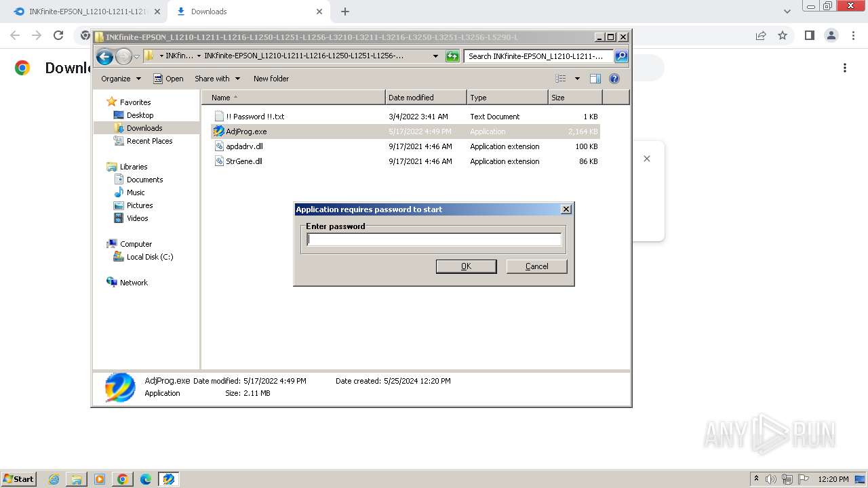Expand the view options dropdown arrow

[577, 79]
